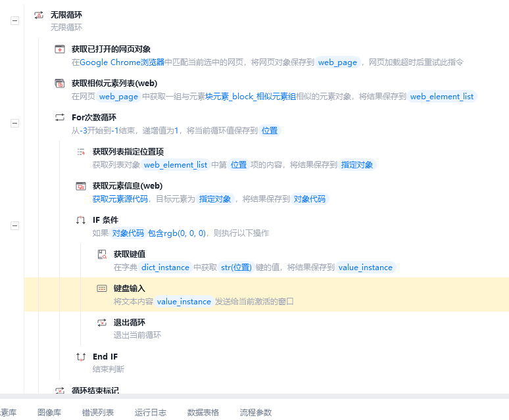The width and height of the screenshot is (509, 420).
Task: Collapse the For次数循环 block
Action: 14,124
